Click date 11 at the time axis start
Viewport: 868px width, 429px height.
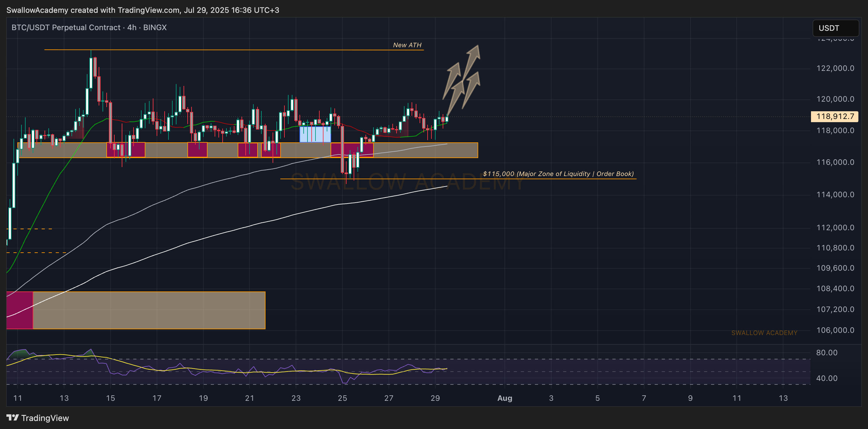click(18, 398)
